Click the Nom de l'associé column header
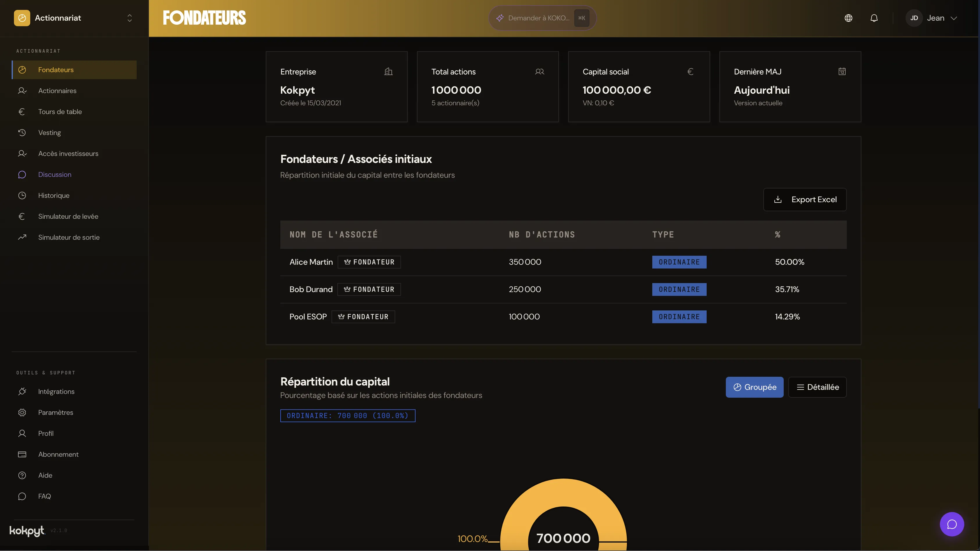This screenshot has width=980, height=551. pos(334,234)
